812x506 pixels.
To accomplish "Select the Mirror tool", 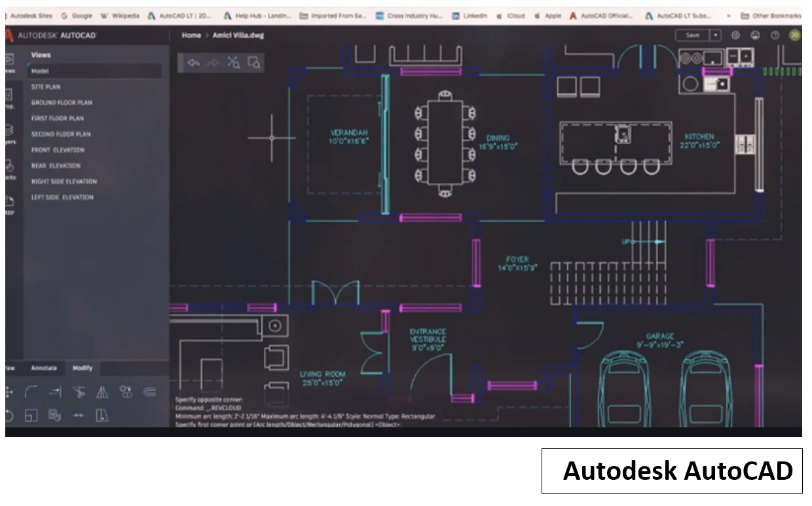I will point(102,392).
